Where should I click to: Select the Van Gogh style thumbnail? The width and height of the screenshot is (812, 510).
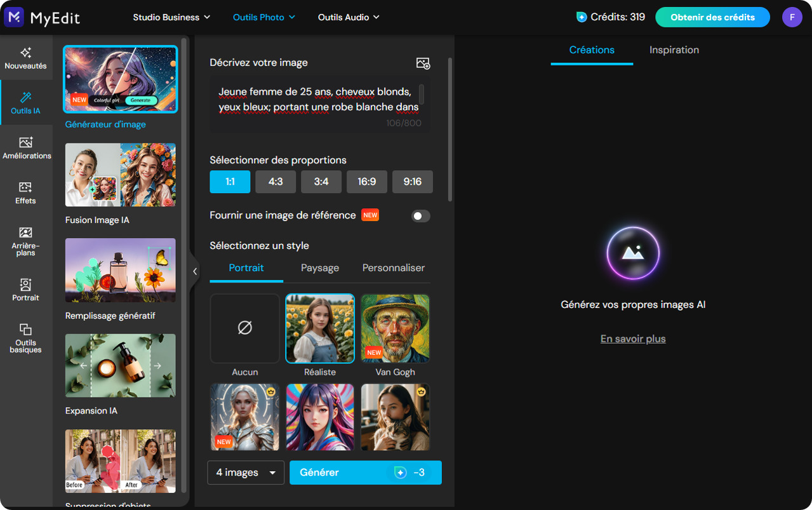395,328
